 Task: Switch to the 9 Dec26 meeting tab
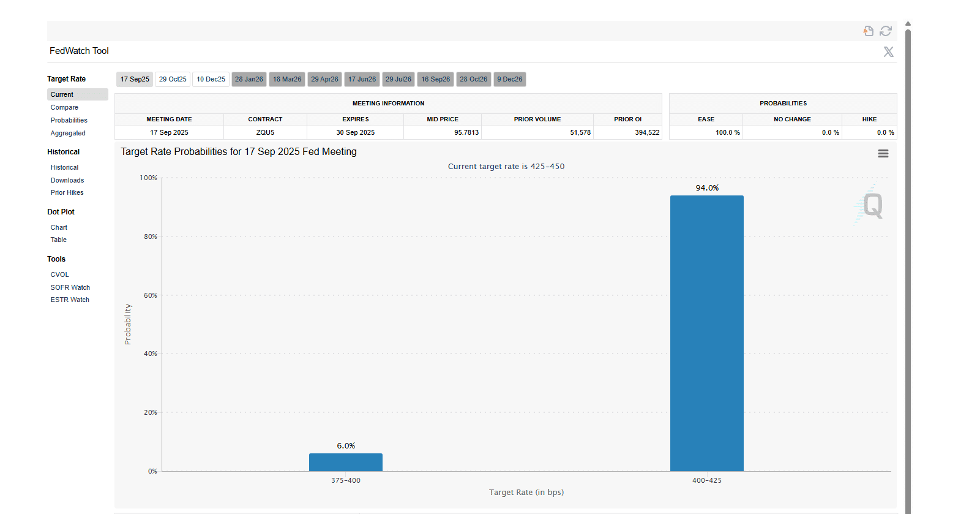click(509, 79)
